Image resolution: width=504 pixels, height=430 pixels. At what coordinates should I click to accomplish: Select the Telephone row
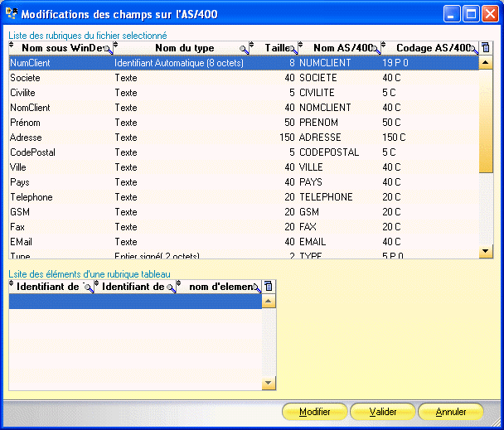coord(244,197)
